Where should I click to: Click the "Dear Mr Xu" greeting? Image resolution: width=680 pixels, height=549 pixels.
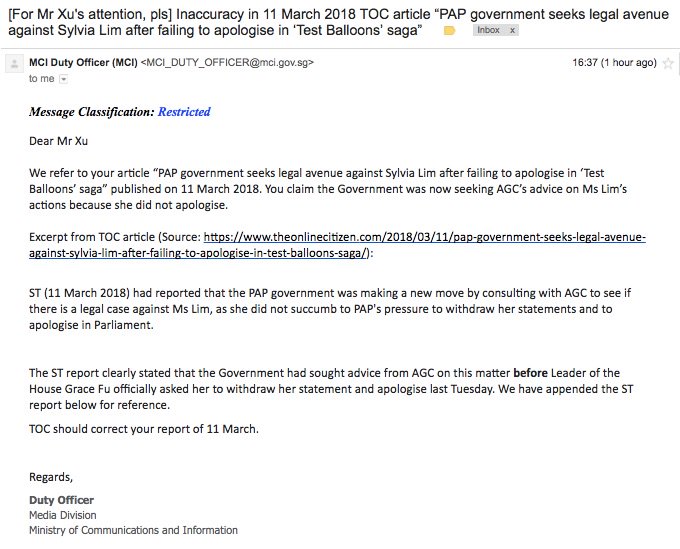59,141
